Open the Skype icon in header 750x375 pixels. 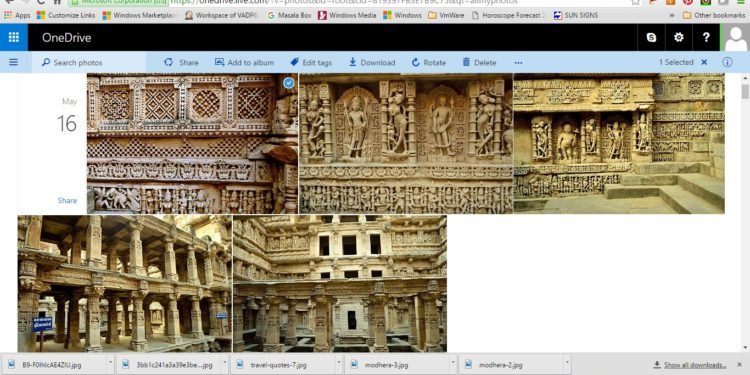point(651,37)
